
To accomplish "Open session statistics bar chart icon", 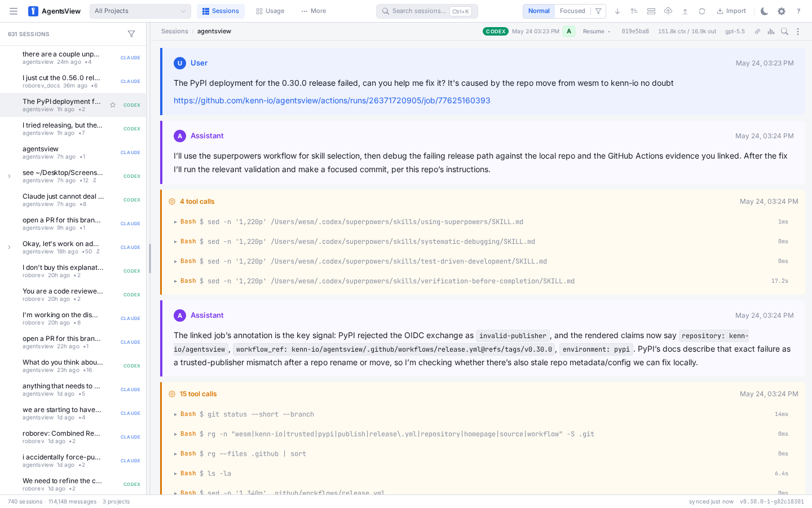I will coord(771,32).
